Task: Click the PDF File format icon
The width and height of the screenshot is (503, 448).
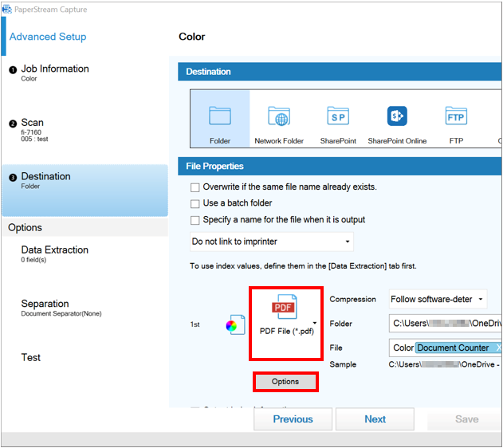Action: coord(285,308)
